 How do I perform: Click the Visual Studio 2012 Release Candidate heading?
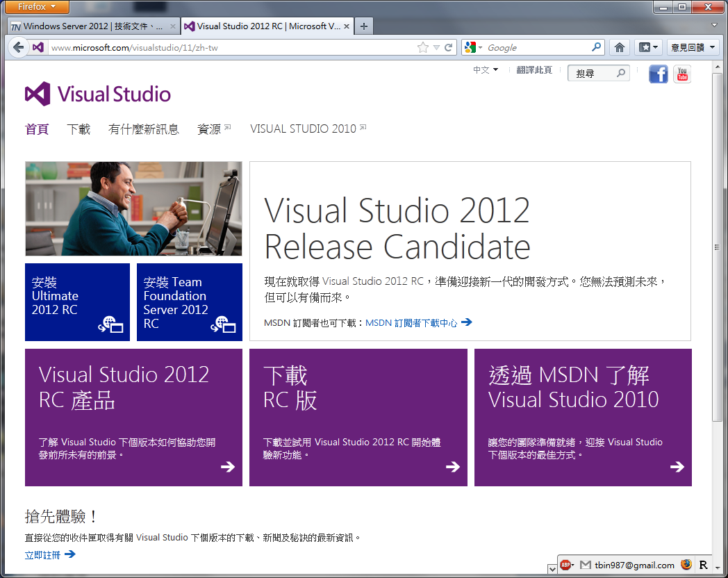point(397,229)
